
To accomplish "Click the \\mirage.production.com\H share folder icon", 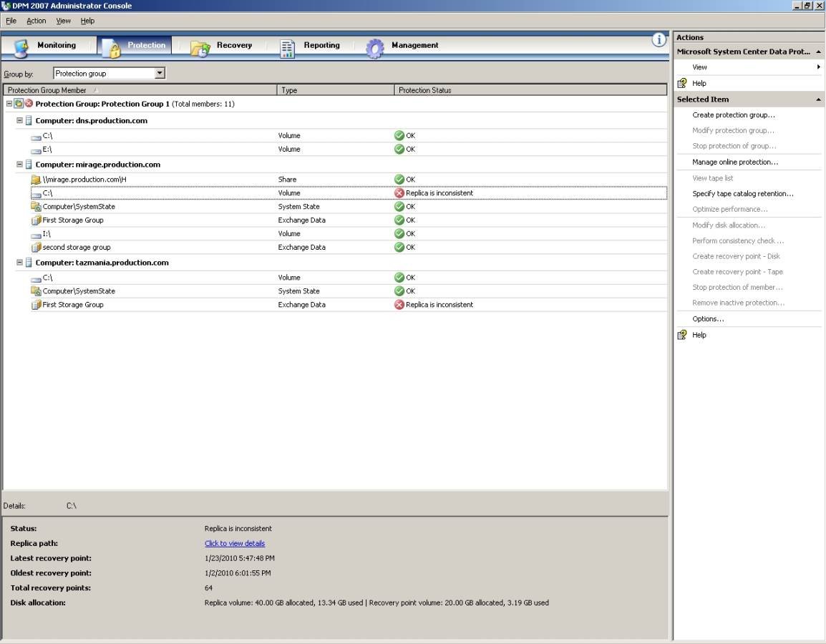I will [36, 180].
